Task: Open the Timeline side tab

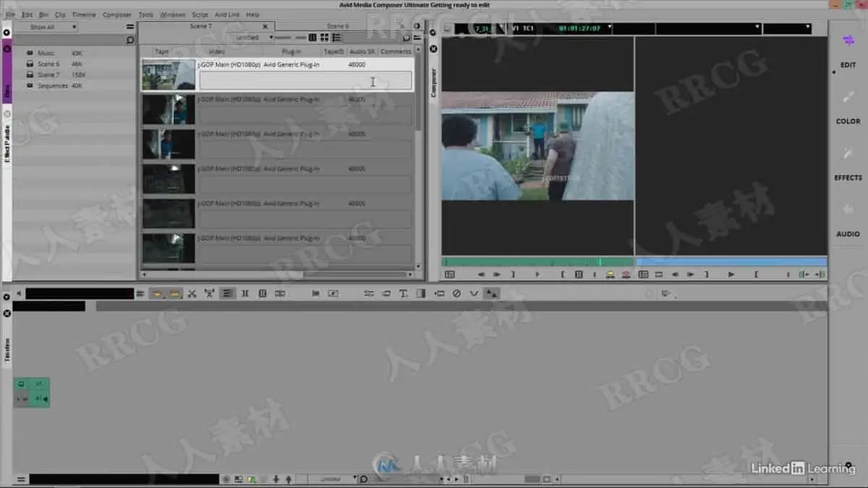Action: 7,349
